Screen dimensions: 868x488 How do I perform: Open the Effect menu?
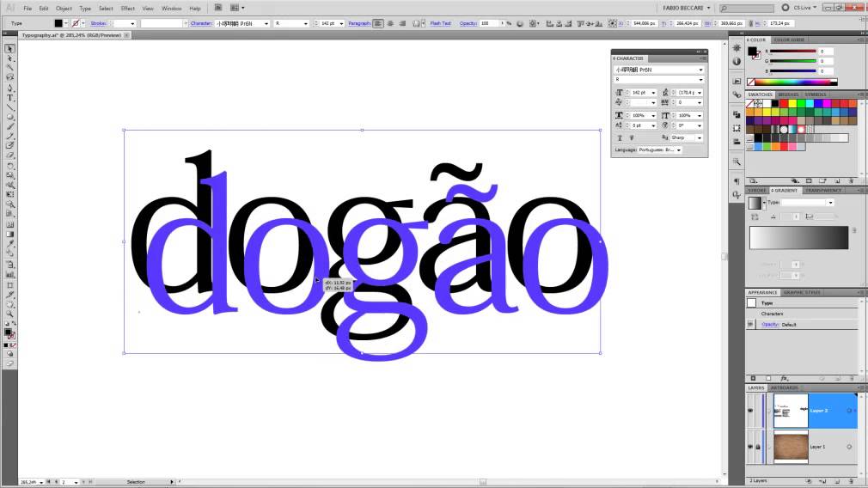pyautogui.click(x=128, y=9)
